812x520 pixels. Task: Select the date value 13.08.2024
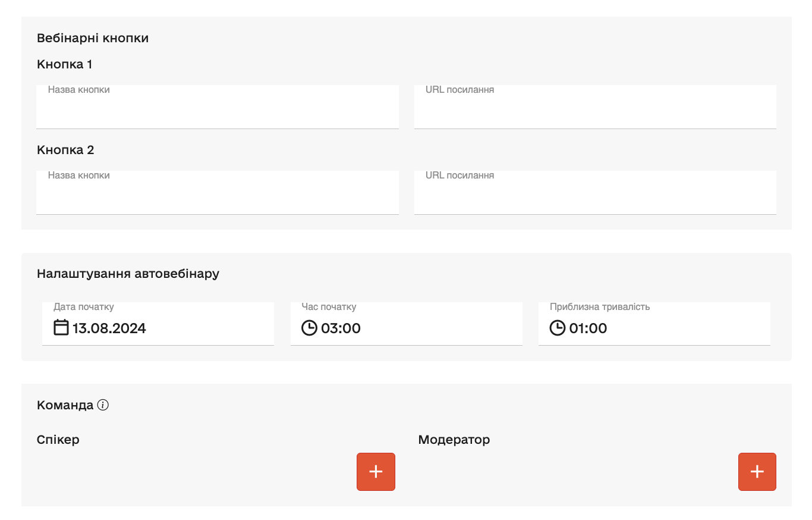(109, 328)
